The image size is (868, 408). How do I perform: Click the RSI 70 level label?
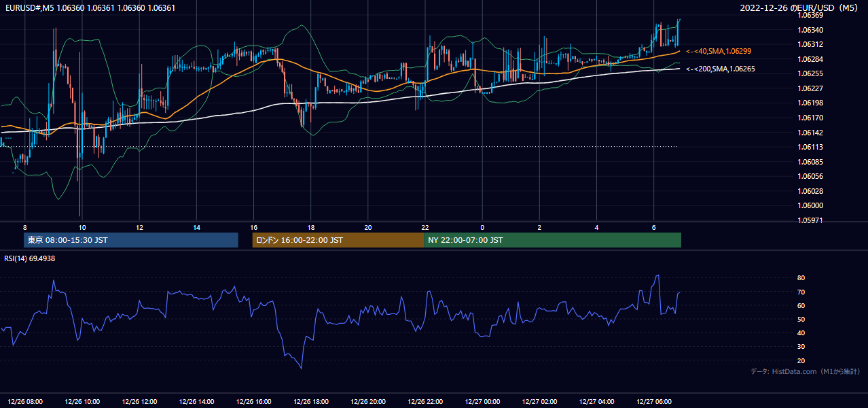pos(801,292)
